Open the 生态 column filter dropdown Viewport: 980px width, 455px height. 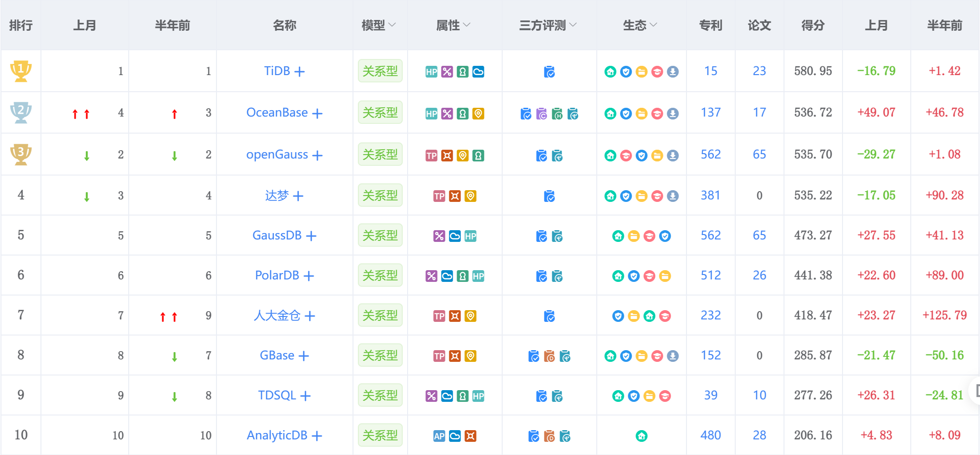[653, 25]
